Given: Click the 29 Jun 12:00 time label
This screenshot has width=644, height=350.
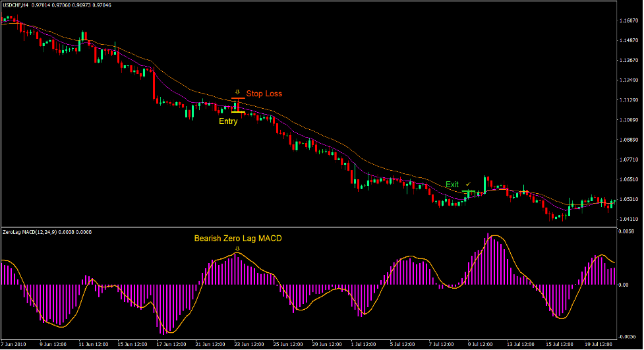Looking at the screenshot, I should [x=328, y=344].
